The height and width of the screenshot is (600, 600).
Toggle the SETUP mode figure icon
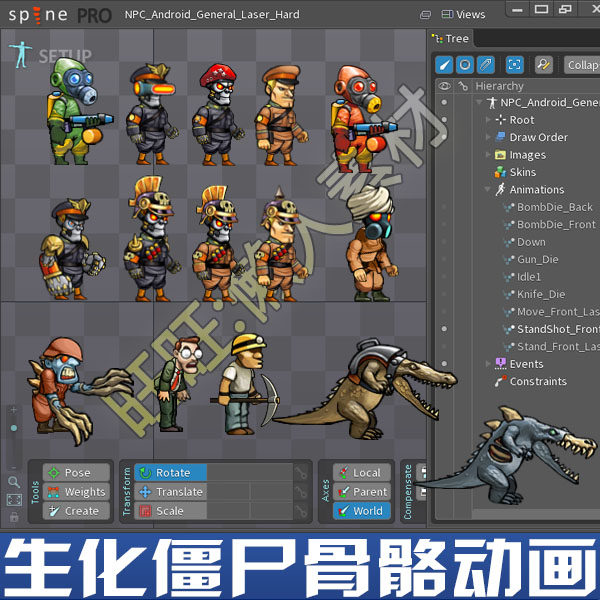(21, 55)
